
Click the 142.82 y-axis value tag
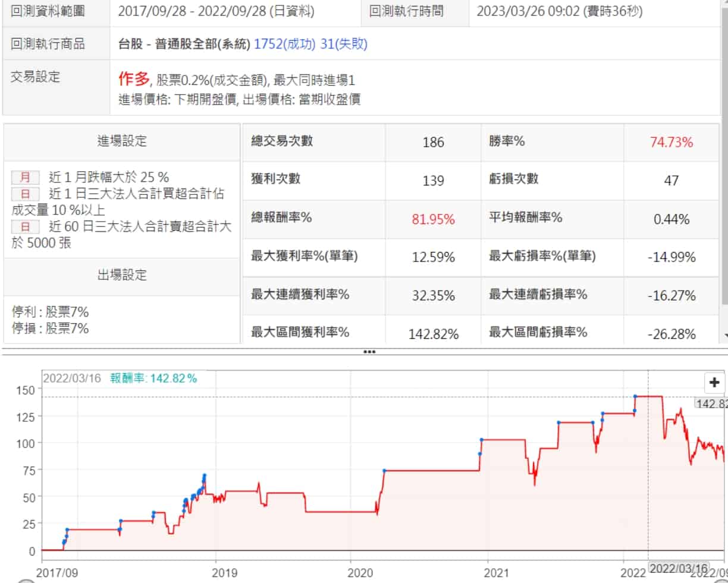point(711,404)
